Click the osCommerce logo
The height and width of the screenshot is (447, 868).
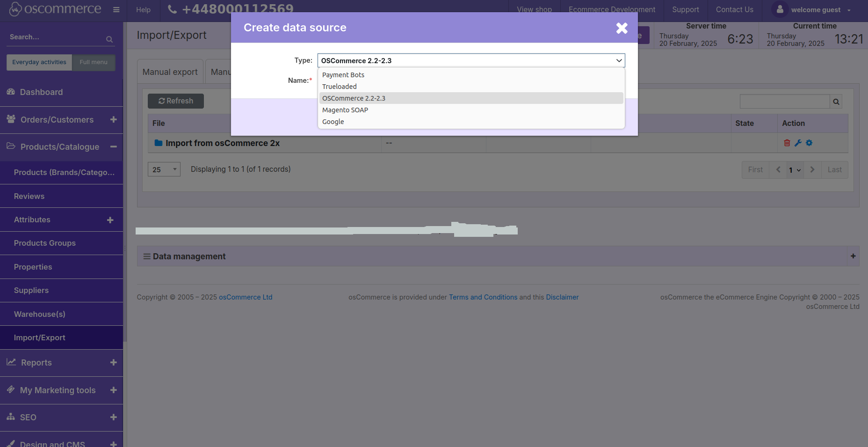55,9
